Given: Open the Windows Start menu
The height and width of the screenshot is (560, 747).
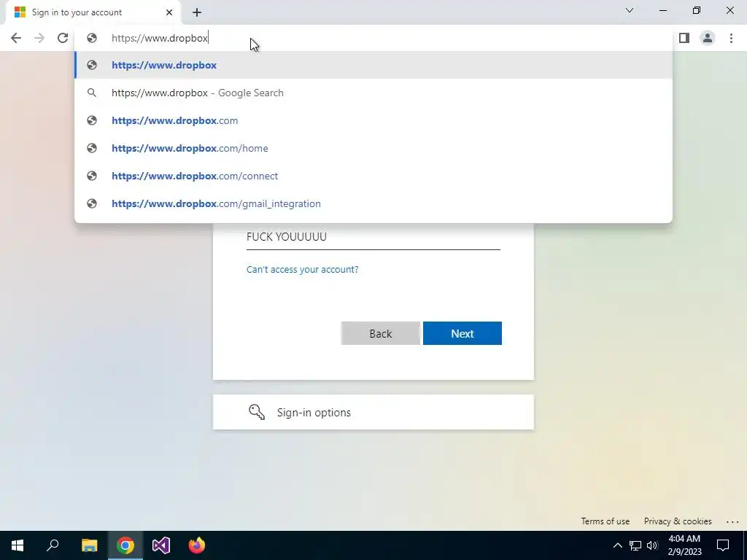Looking at the screenshot, I should coord(18,545).
